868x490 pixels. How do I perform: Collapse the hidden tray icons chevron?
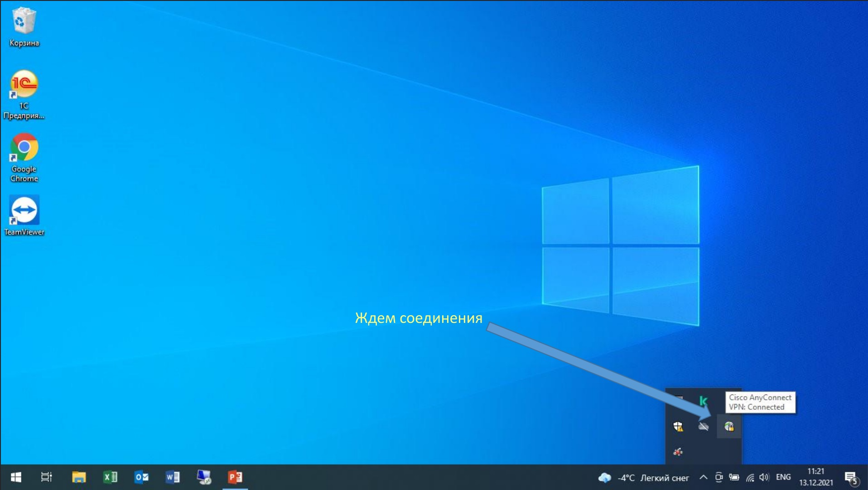coord(703,477)
